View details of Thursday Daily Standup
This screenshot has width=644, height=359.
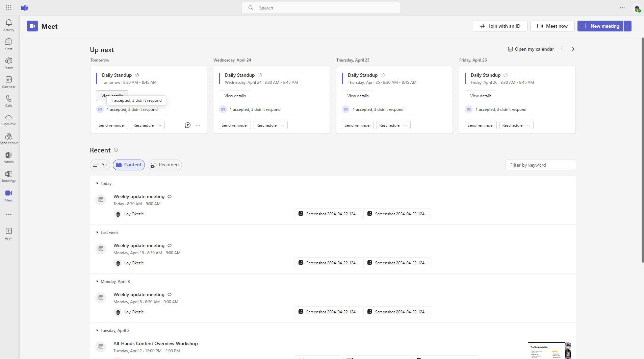(x=358, y=96)
